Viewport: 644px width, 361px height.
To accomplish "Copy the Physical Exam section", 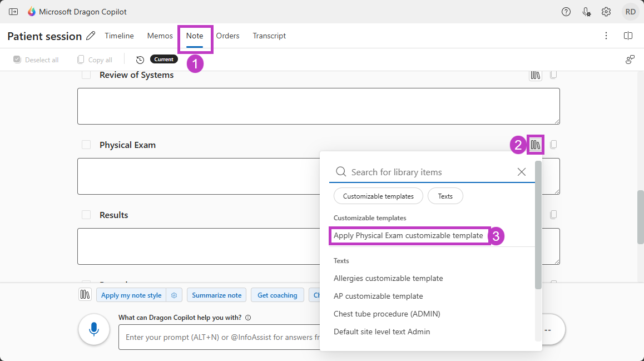I will pos(553,145).
